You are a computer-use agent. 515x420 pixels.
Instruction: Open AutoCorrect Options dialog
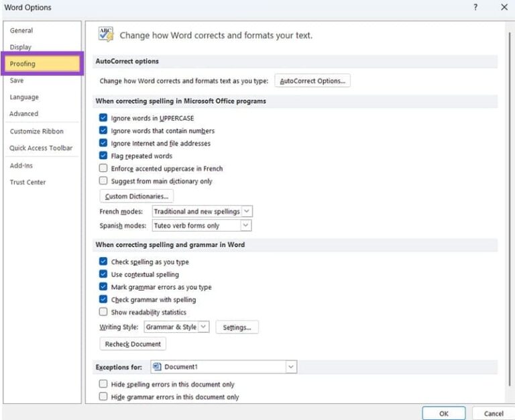pyautogui.click(x=312, y=81)
